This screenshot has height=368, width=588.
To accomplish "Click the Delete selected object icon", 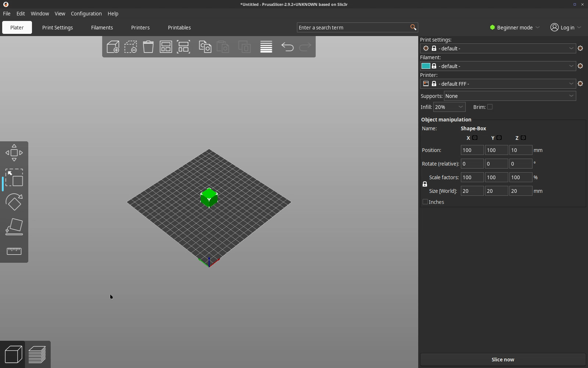I will (130, 47).
